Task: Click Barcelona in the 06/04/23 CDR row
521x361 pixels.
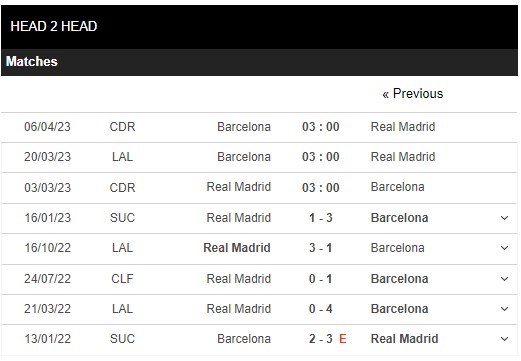Action: click(x=244, y=127)
